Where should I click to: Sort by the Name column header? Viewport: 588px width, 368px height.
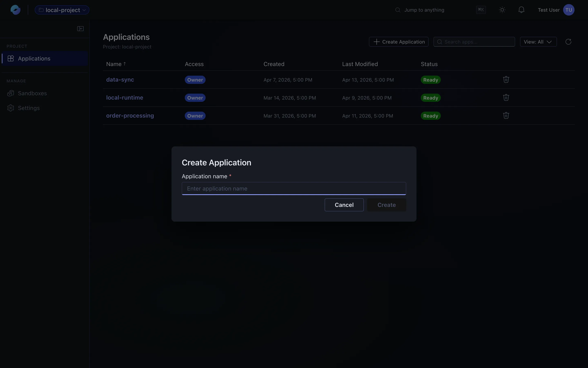click(x=116, y=64)
